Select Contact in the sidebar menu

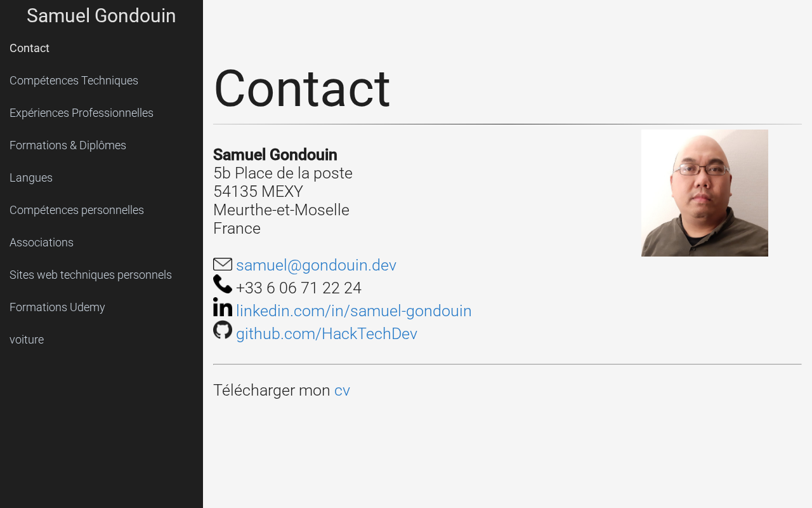(29, 48)
